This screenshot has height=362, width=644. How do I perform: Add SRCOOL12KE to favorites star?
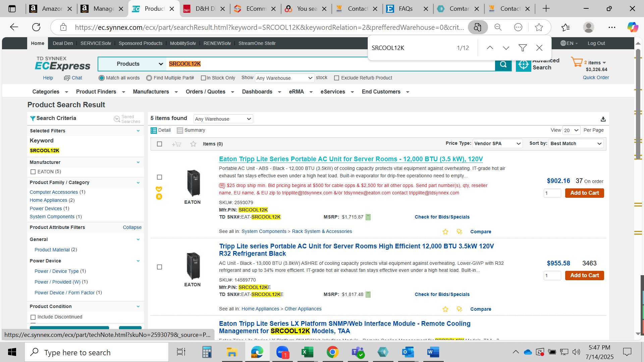tap(445, 309)
